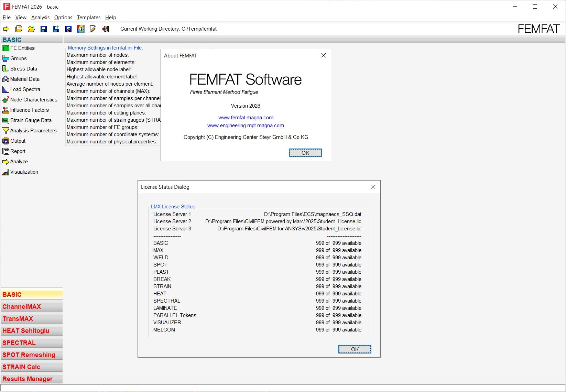This screenshot has height=392, width=566.
Task: Switch to the Results Manager module
Action: coord(32,379)
